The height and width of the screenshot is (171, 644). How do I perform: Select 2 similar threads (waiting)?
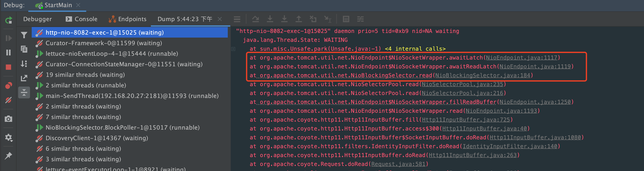pyautogui.click(x=130, y=106)
